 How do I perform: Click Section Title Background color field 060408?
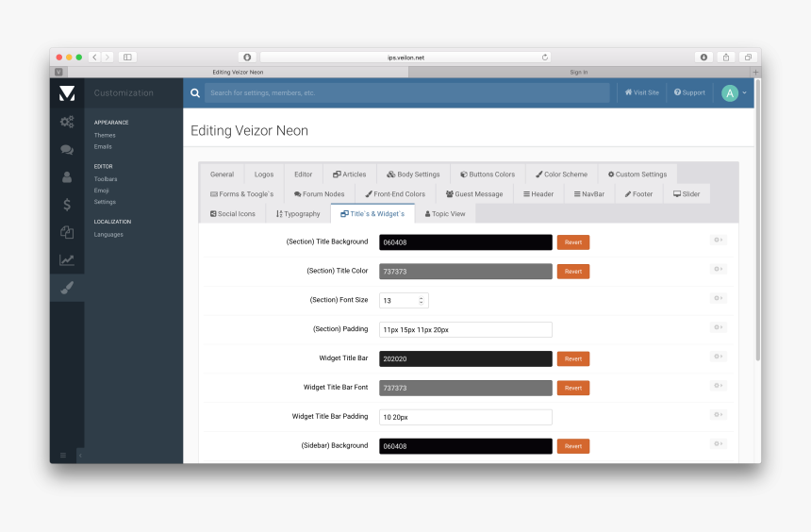click(x=466, y=242)
